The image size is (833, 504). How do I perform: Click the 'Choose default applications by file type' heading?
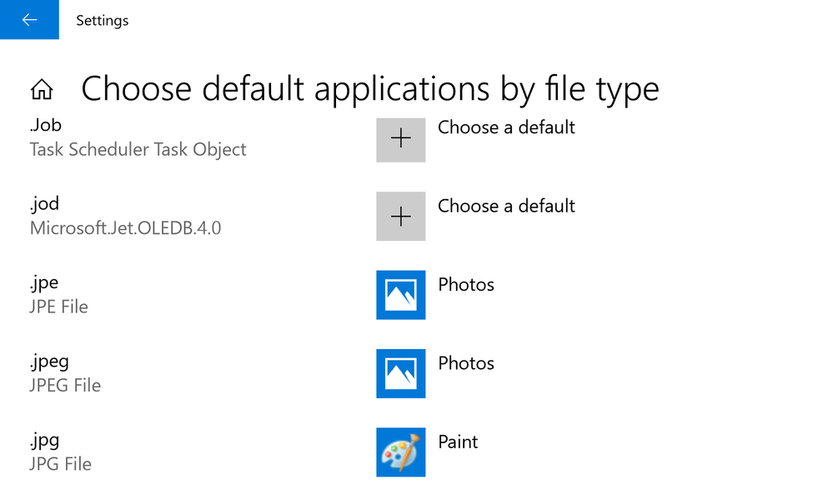(369, 88)
